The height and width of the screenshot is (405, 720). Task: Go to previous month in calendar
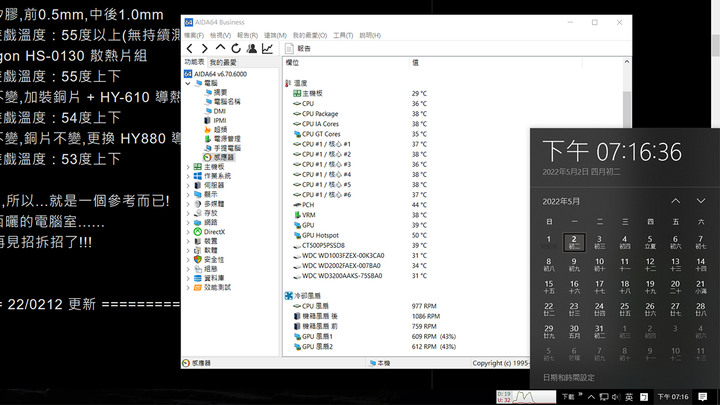point(675,201)
